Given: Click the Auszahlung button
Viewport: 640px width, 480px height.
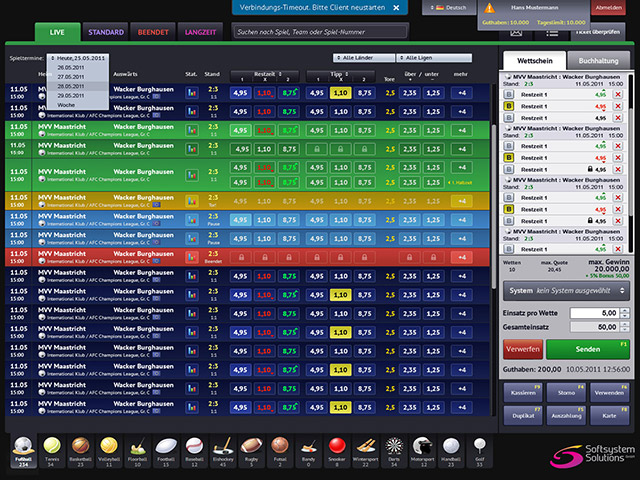Looking at the screenshot, I should [x=566, y=416].
